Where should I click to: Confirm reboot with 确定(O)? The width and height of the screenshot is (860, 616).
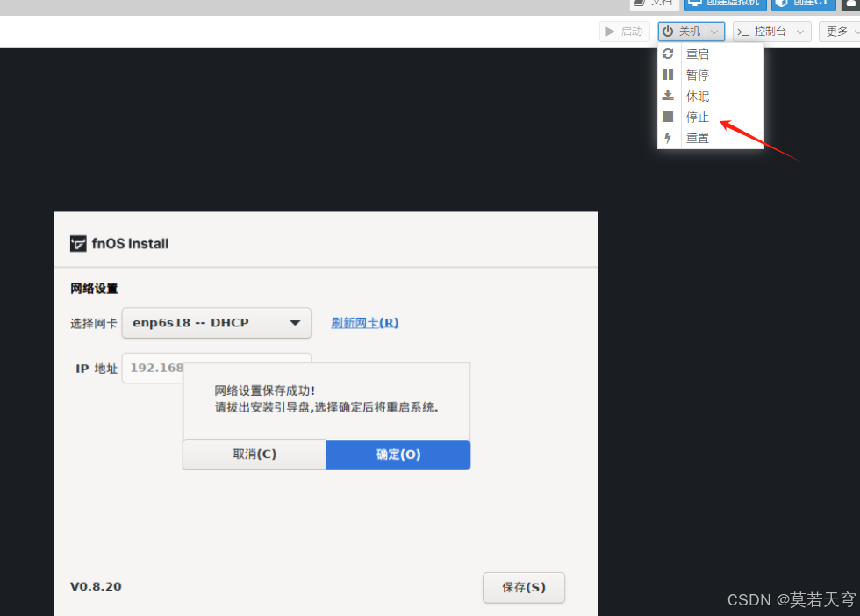click(398, 455)
